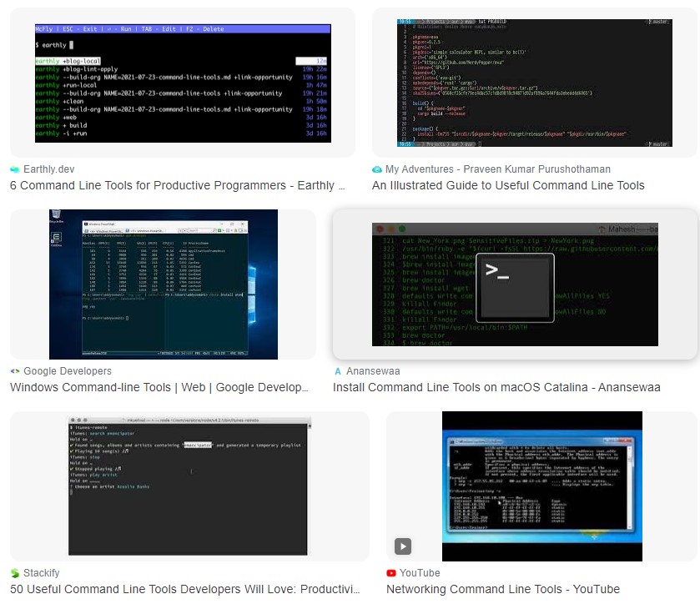Image resolution: width=700 pixels, height=604 pixels.
Task: Click the Earthly.dev source name
Action: tap(49, 169)
